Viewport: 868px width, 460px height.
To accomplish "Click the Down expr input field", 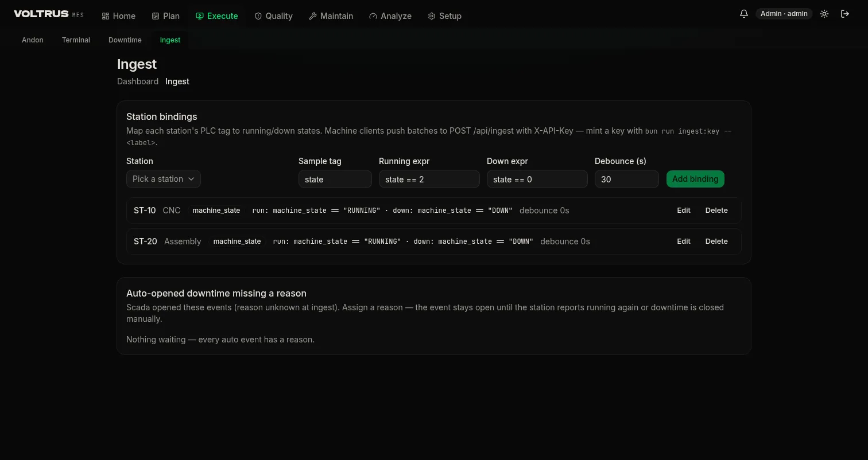I will [x=537, y=179].
